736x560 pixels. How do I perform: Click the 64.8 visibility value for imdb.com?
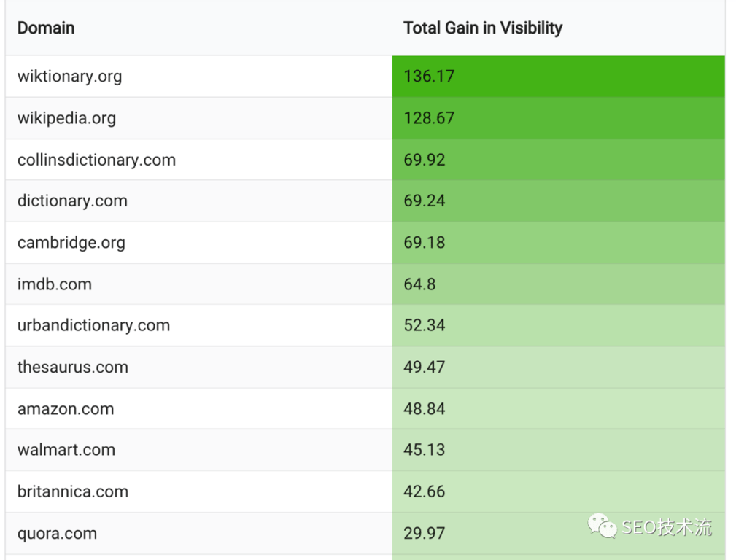419,284
